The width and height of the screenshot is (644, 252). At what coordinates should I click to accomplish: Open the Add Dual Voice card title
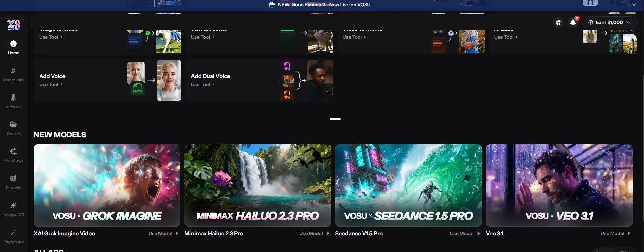point(210,76)
